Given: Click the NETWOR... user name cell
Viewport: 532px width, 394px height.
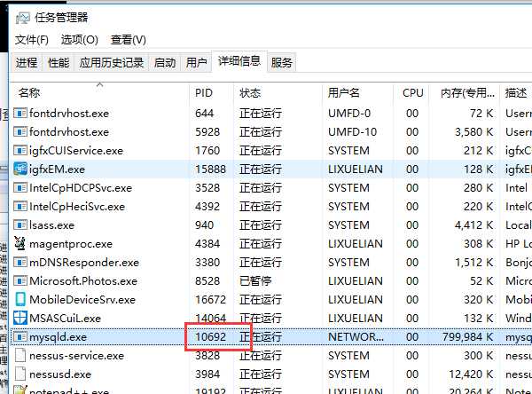Looking at the screenshot, I should [356, 337].
